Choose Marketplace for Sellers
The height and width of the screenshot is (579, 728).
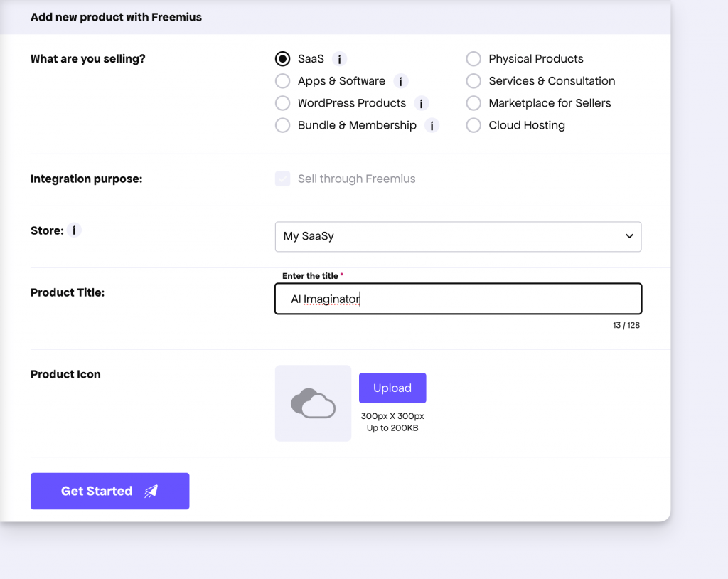[473, 103]
